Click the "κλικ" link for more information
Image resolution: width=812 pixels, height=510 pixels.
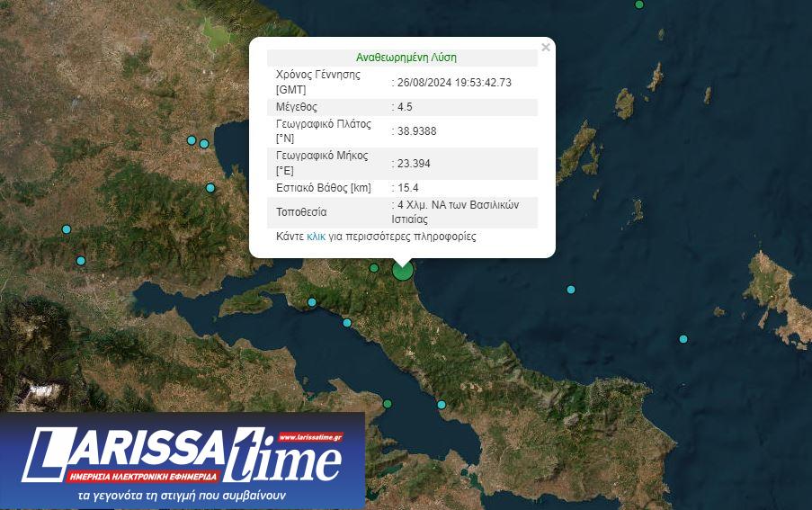316,237
